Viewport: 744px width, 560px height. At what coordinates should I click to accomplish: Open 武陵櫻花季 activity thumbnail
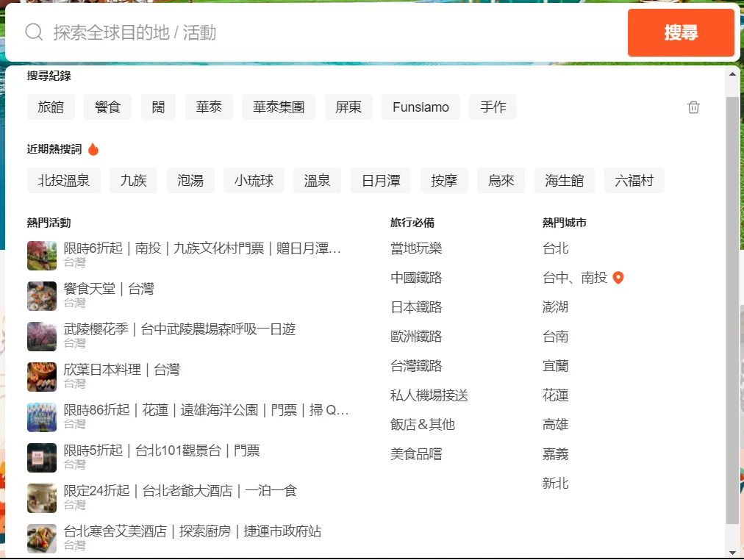pos(42,337)
